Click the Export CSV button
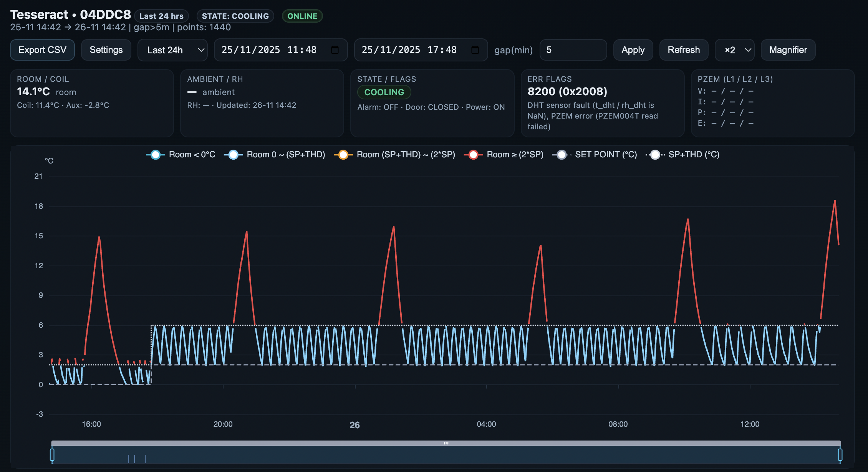 tap(42, 50)
